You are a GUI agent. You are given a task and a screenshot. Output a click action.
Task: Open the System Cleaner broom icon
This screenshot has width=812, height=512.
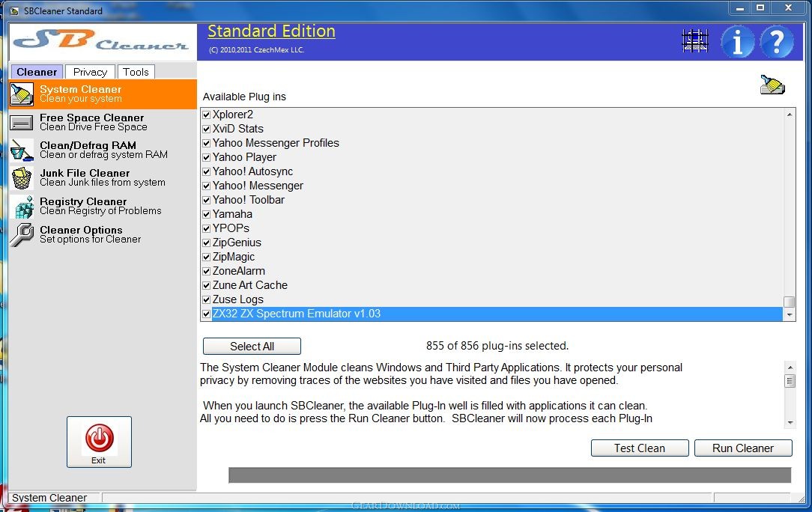point(22,94)
